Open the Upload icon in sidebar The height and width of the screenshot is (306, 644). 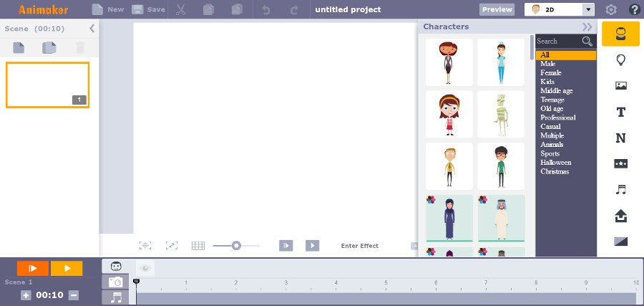click(620, 216)
